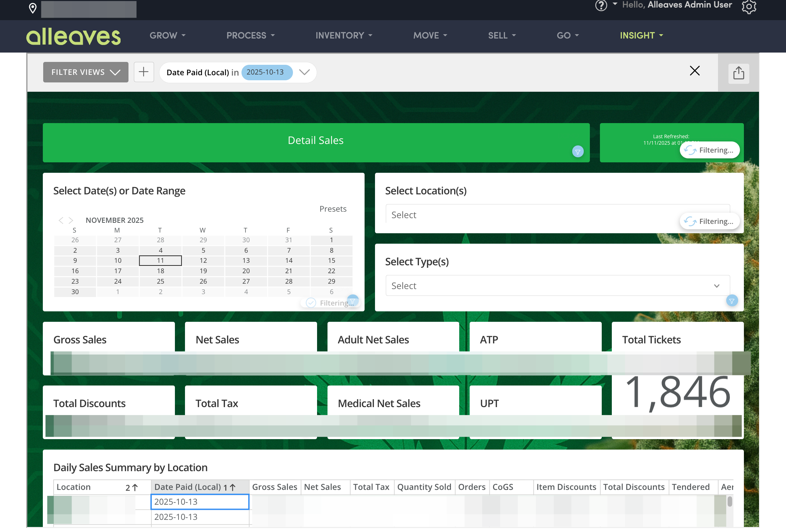
Task: Select November 1 in the calendar
Action: coord(331,240)
